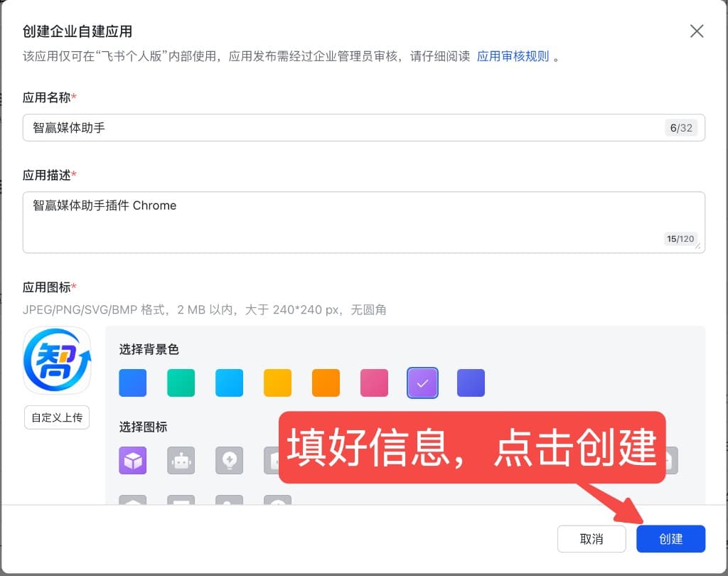Choose the orange background color
Image resolution: width=728 pixels, height=576 pixels.
click(326, 383)
